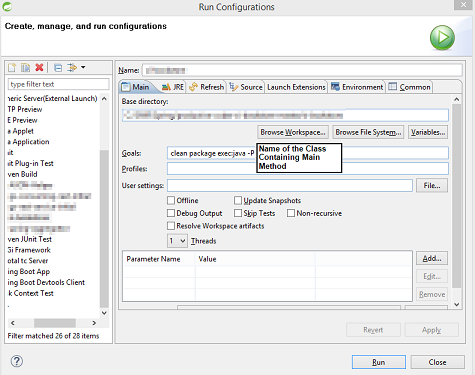Enable the Update Snapshots checkbox
The height and width of the screenshot is (375, 475).
[238, 200]
